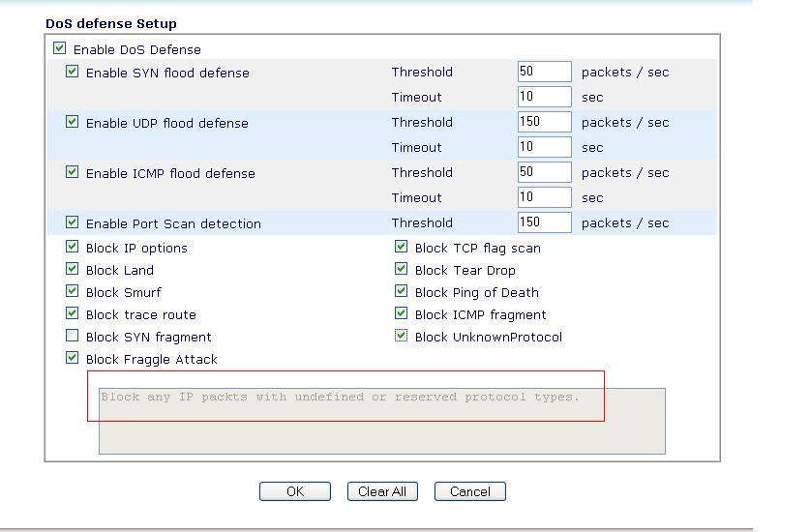
Task: Click SYN flood Timeout input field
Action: (x=544, y=97)
